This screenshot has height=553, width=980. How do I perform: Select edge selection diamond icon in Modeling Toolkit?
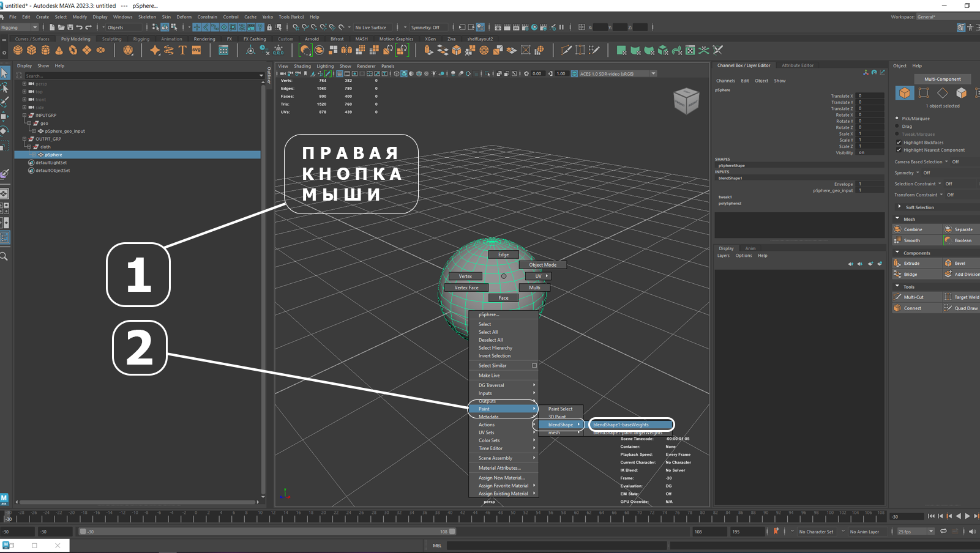pos(943,93)
